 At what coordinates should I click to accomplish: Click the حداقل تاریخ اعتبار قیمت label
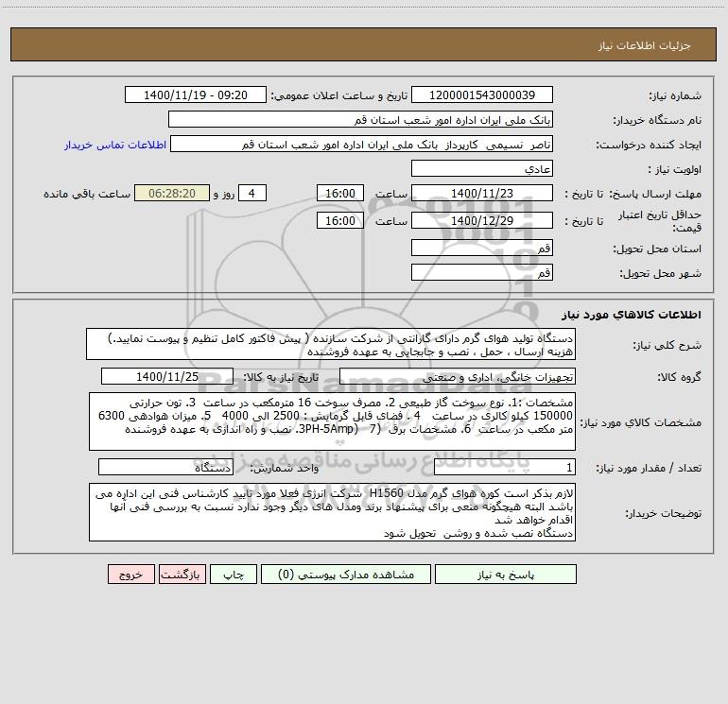(659, 221)
